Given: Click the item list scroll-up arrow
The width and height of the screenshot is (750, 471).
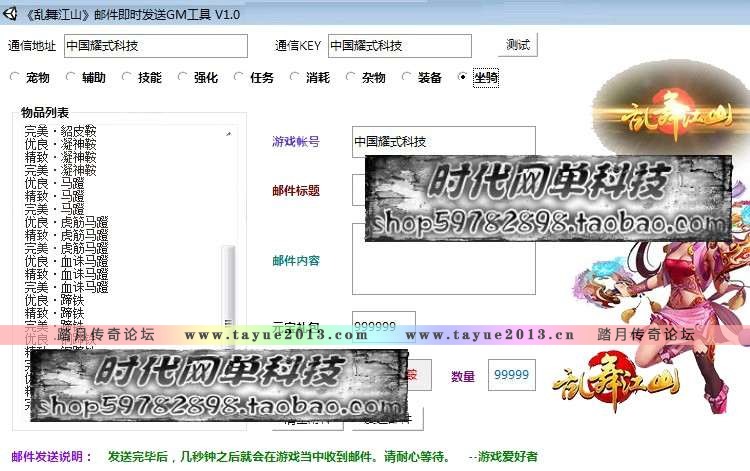Looking at the screenshot, I should (x=229, y=134).
